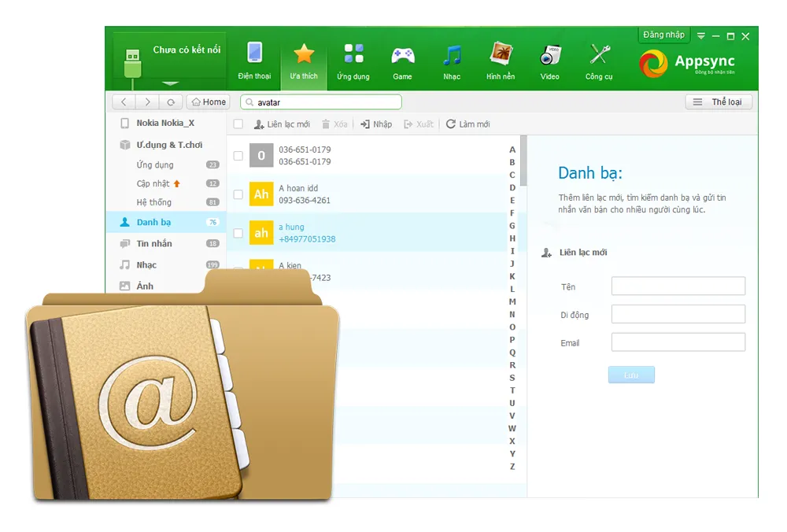
Task: Select Tin nhắn in the sidebar
Action: [x=154, y=244]
